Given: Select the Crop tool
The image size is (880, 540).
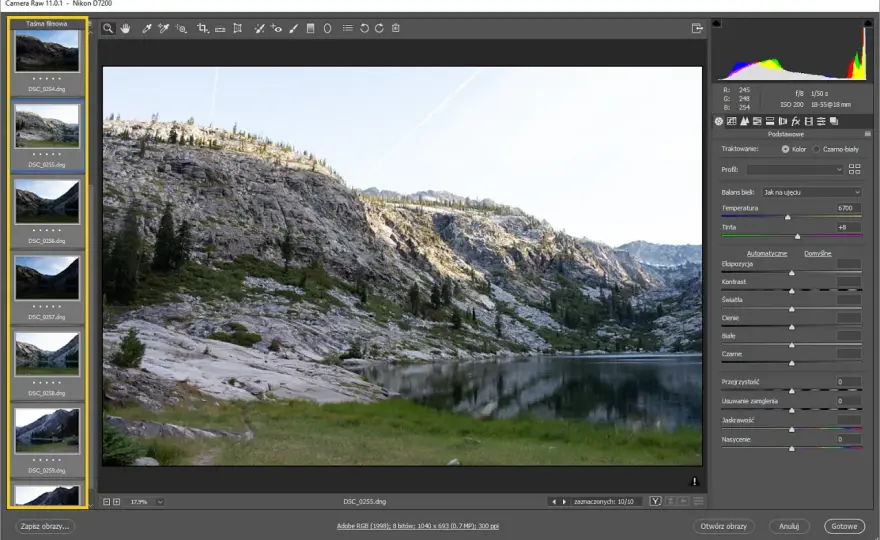Looking at the screenshot, I should coord(203,28).
